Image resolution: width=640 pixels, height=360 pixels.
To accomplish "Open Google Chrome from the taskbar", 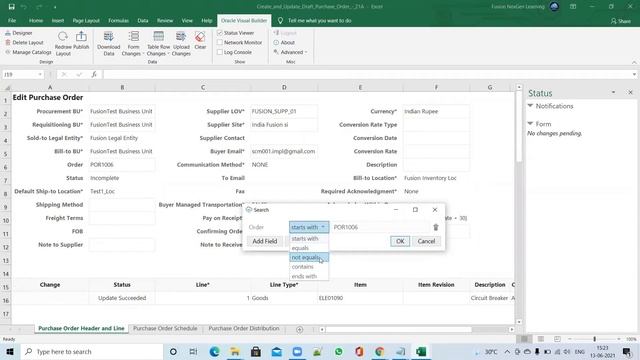I will 380,351.
